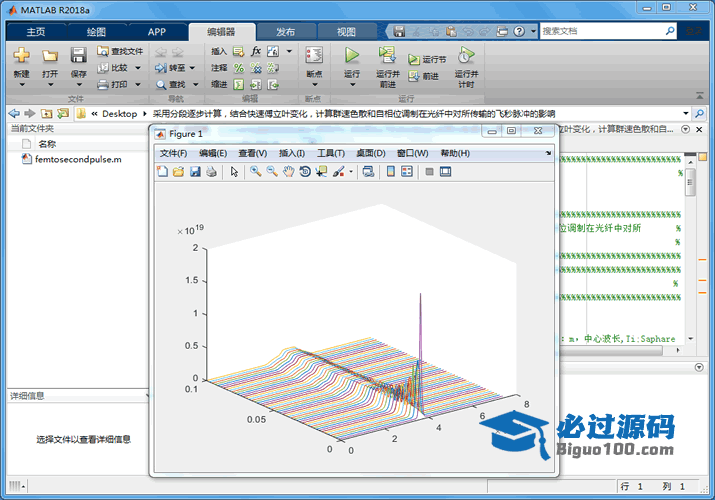Screen dimensions: 715x500
Task: Click Figure open file icon
Action: click(178, 171)
